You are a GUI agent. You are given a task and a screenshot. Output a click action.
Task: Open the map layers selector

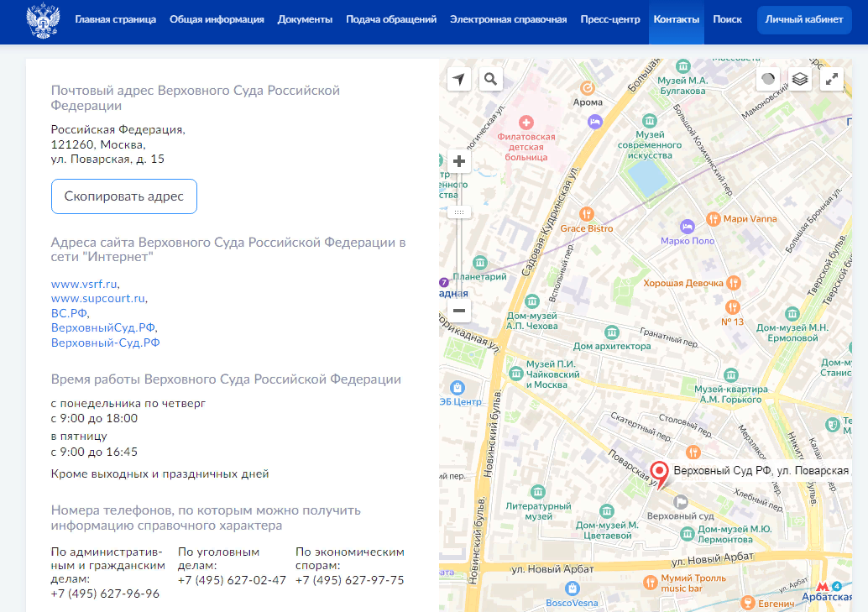pos(800,79)
